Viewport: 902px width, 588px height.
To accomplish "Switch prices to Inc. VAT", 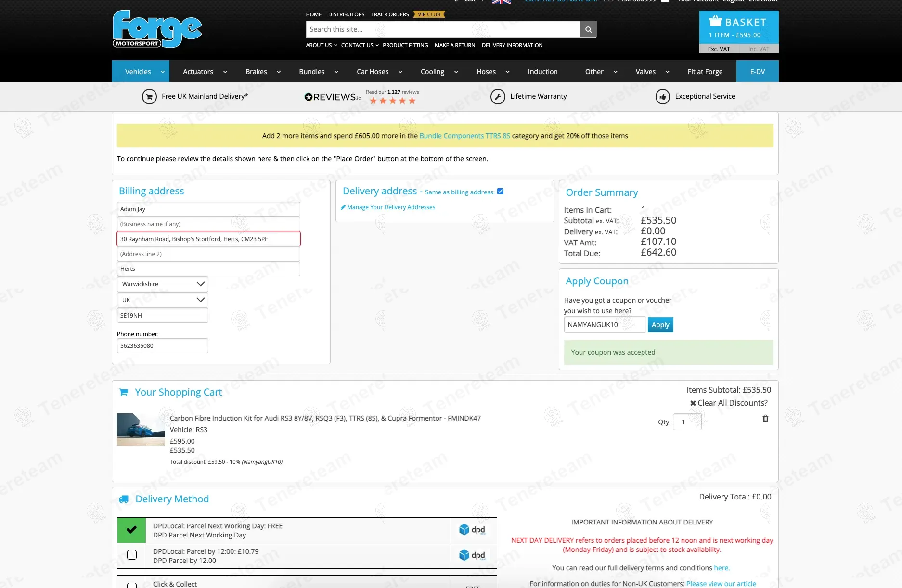I will point(758,49).
